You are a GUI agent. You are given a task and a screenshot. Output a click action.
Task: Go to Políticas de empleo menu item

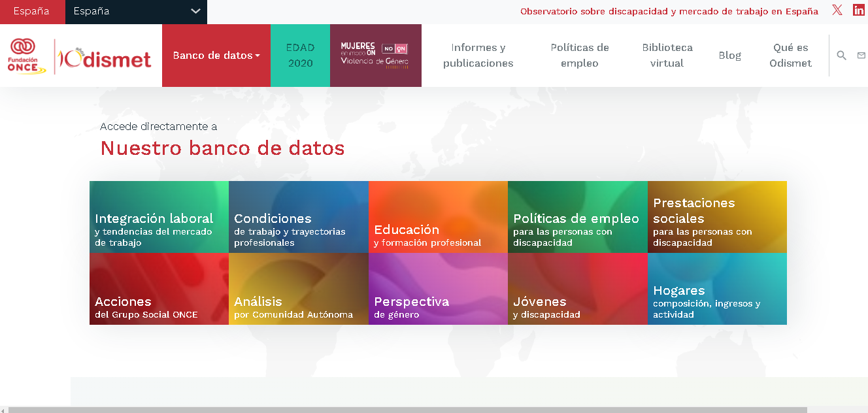[x=579, y=56]
